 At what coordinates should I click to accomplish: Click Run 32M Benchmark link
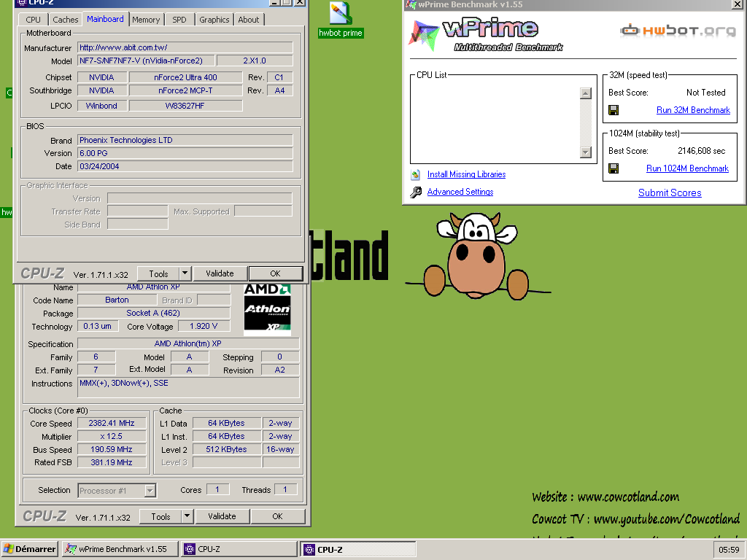pyautogui.click(x=693, y=110)
